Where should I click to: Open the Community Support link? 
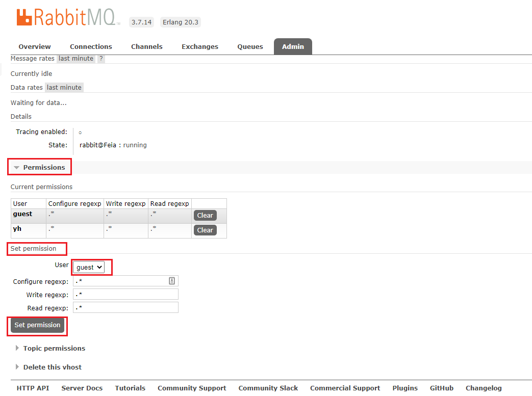(x=192, y=388)
